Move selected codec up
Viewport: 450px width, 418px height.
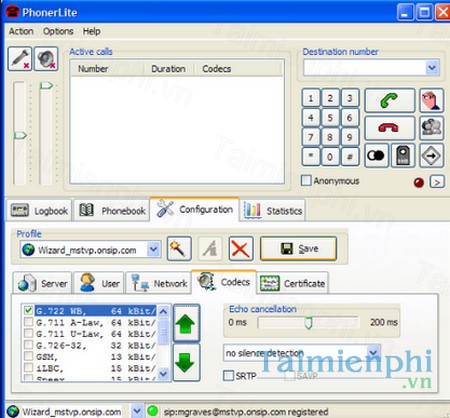tap(186, 323)
